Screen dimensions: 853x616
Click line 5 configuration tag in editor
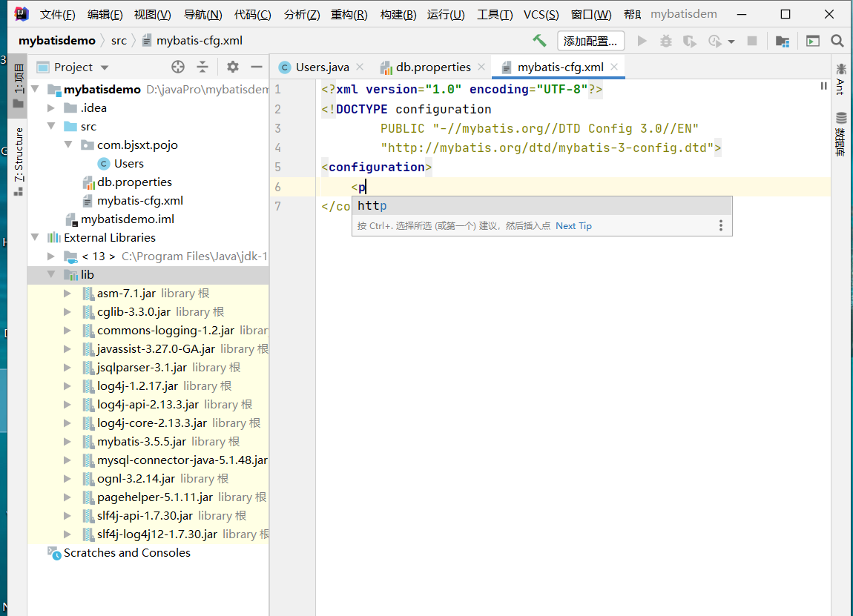(377, 167)
